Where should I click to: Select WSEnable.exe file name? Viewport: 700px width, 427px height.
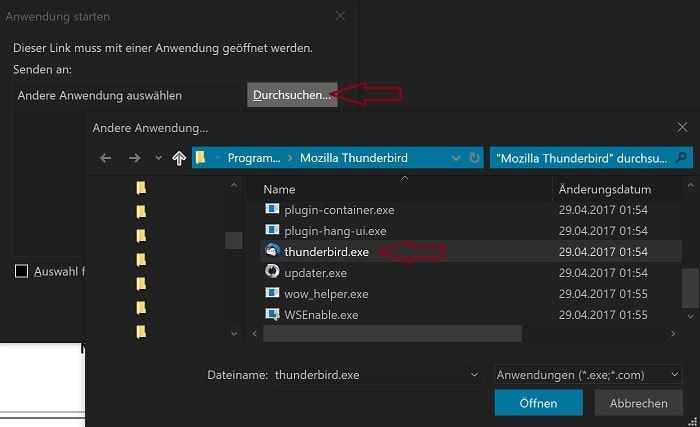point(321,315)
